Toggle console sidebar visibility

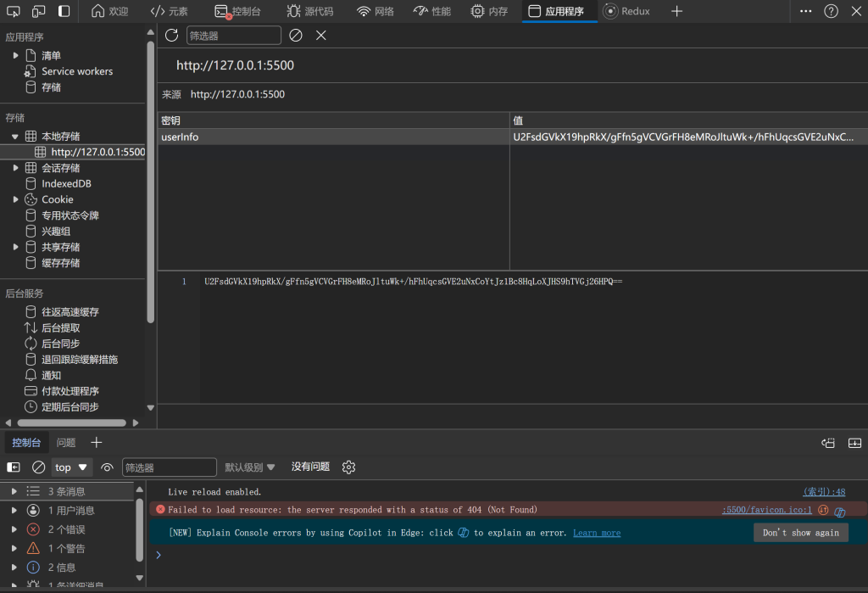click(x=14, y=467)
